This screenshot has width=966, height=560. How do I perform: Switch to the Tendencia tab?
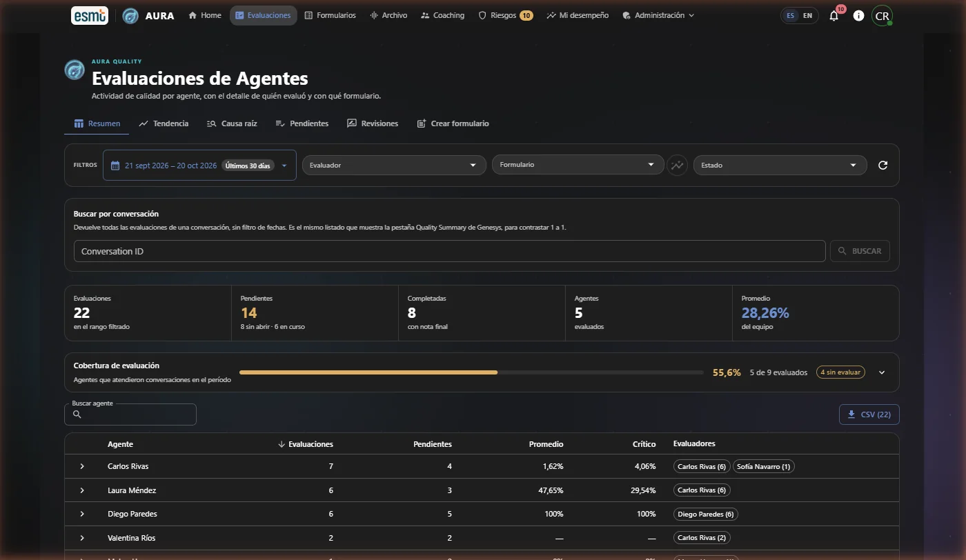(x=164, y=123)
